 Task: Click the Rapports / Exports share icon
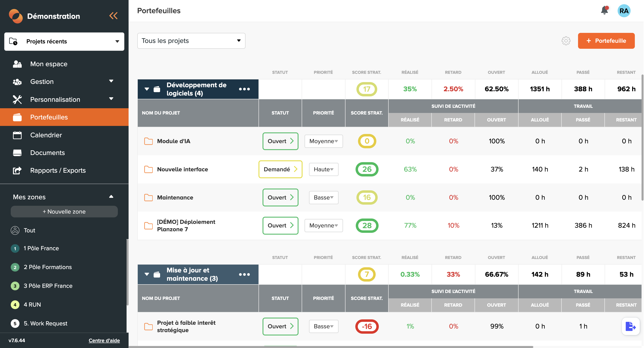click(17, 170)
